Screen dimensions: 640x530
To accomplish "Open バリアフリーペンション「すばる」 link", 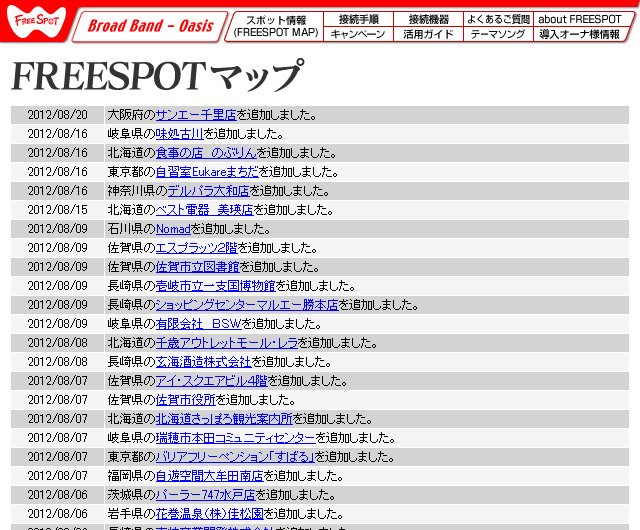I will [236, 457].
